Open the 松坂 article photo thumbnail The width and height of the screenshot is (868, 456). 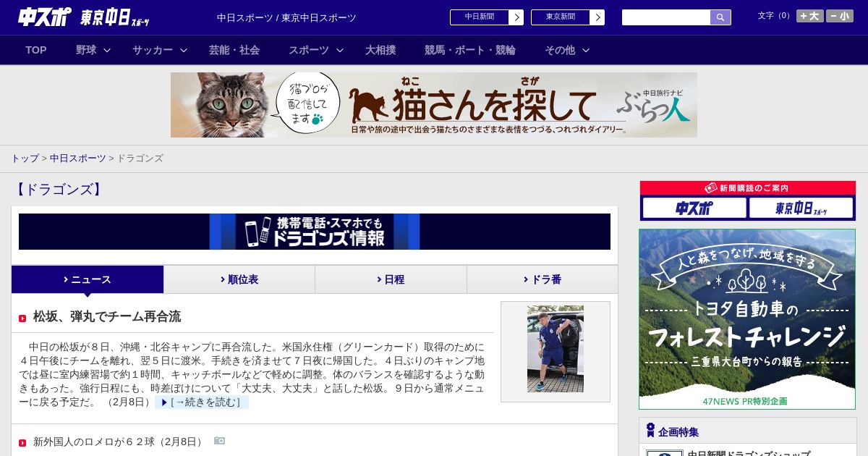point(556,349)
